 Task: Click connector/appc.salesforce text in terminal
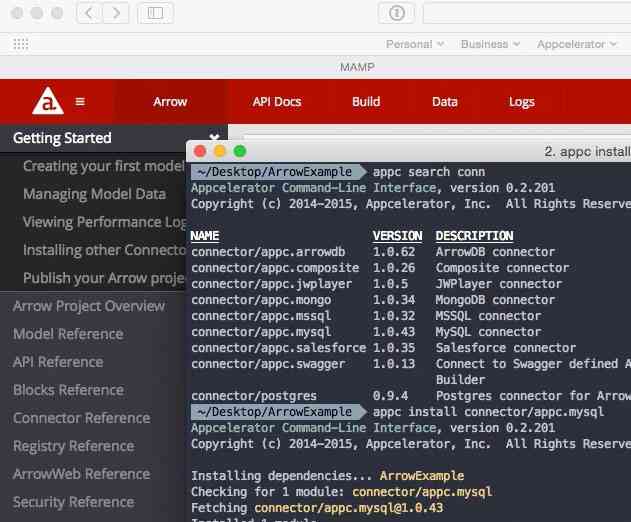(278, 348)
